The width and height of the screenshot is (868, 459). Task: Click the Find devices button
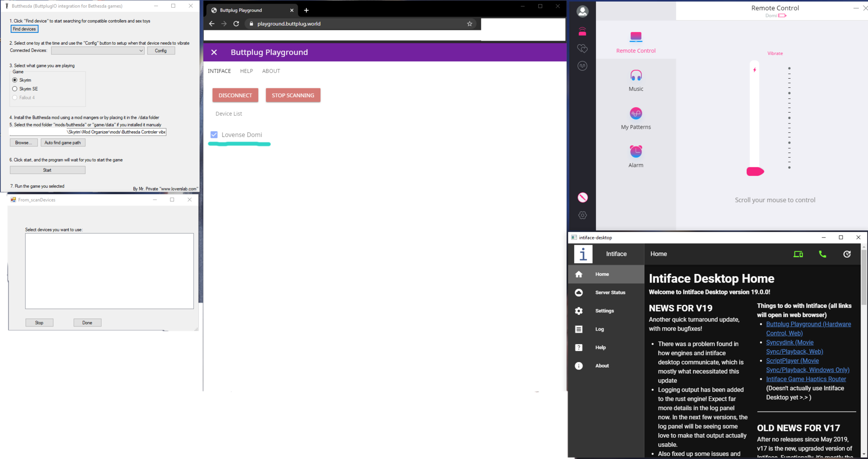point(24,29)
